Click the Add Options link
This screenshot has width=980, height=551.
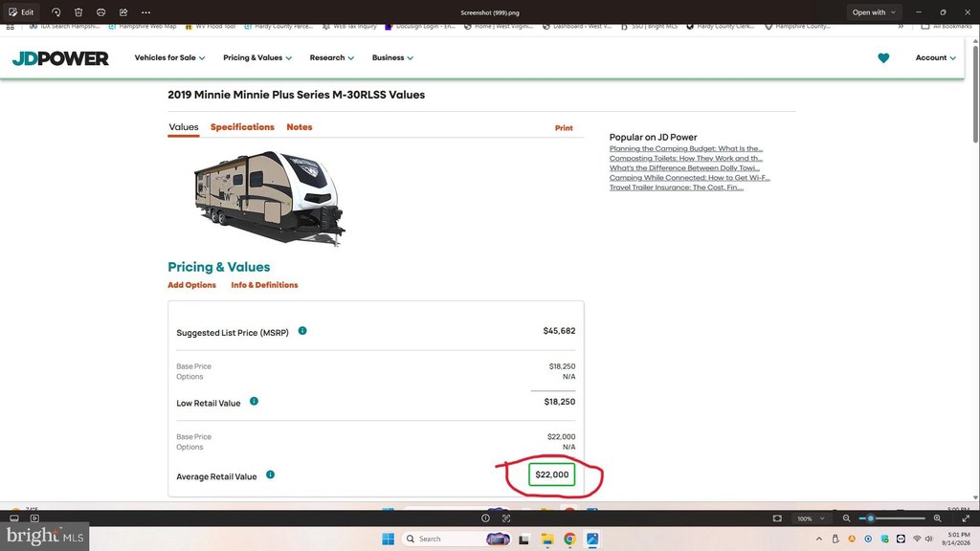tap(191, 285)
